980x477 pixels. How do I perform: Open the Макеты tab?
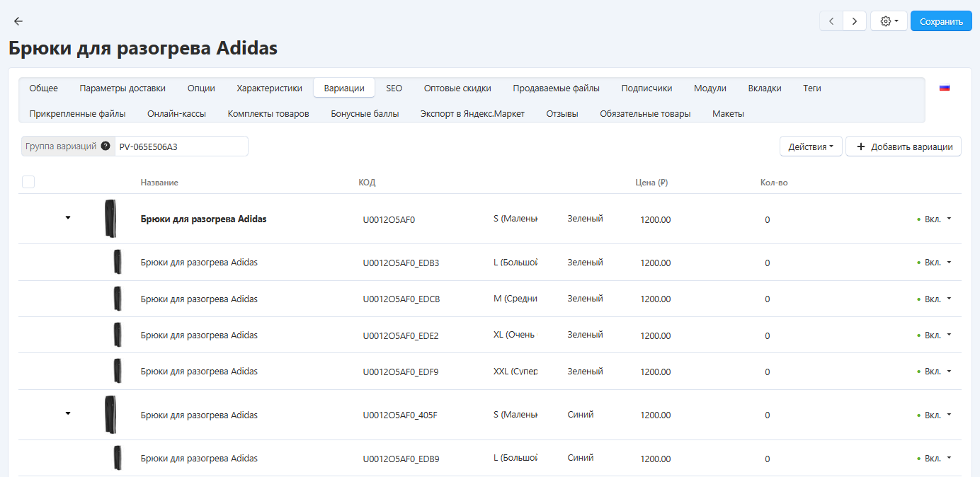(728, 113)
